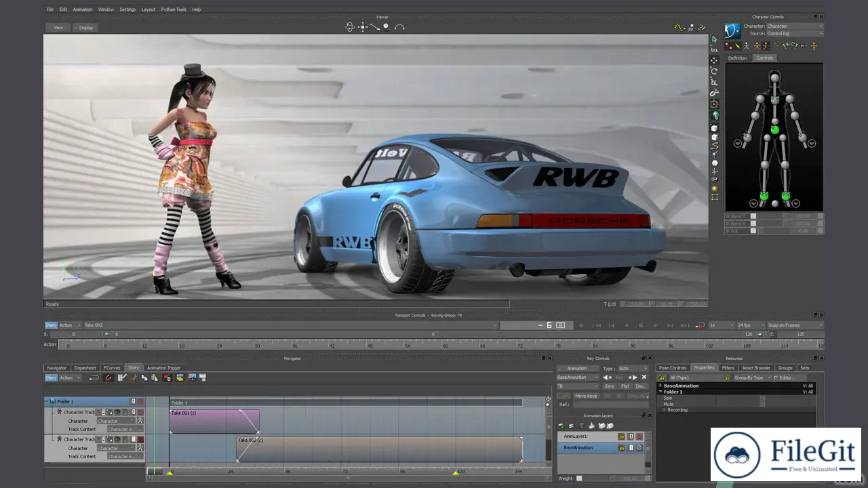
Task: Toggle solo on BaseAnimation layer
Action: (x=631, y=448)
